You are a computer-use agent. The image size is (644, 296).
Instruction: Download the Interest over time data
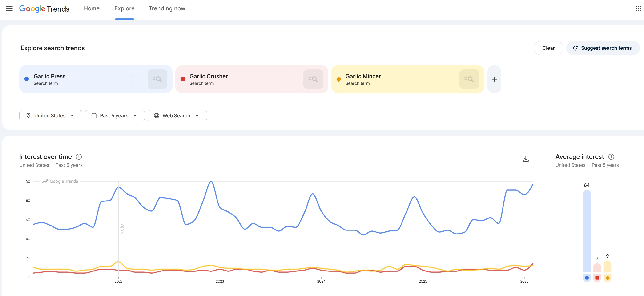coord(526,159)
